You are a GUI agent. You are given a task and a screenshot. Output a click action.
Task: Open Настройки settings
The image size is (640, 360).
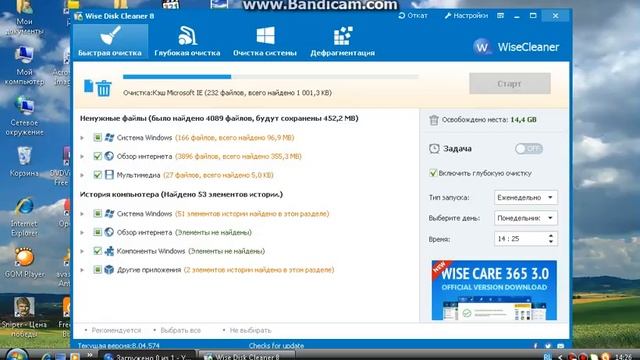coord(466,16)
